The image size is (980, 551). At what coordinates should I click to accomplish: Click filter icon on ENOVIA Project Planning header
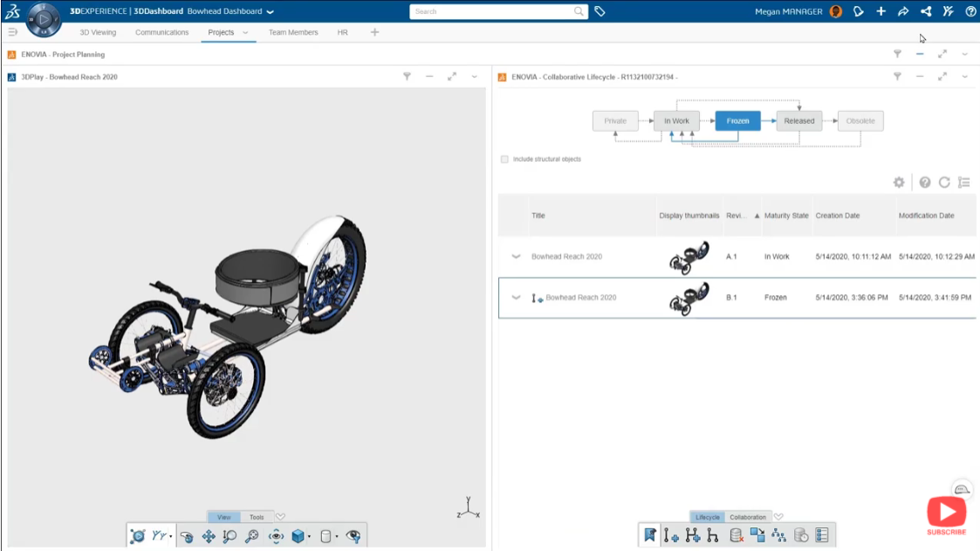897,54
